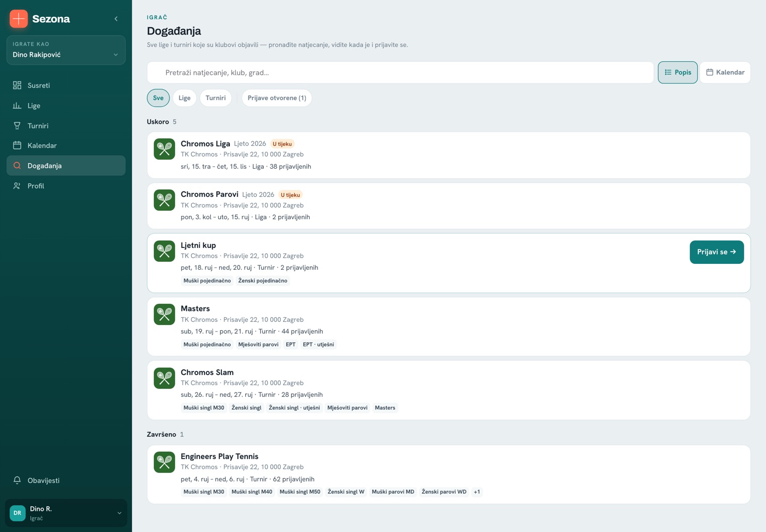Click the Engineers Play Tennis racket logo
766x532 pixels.
[x=164, y=462]
